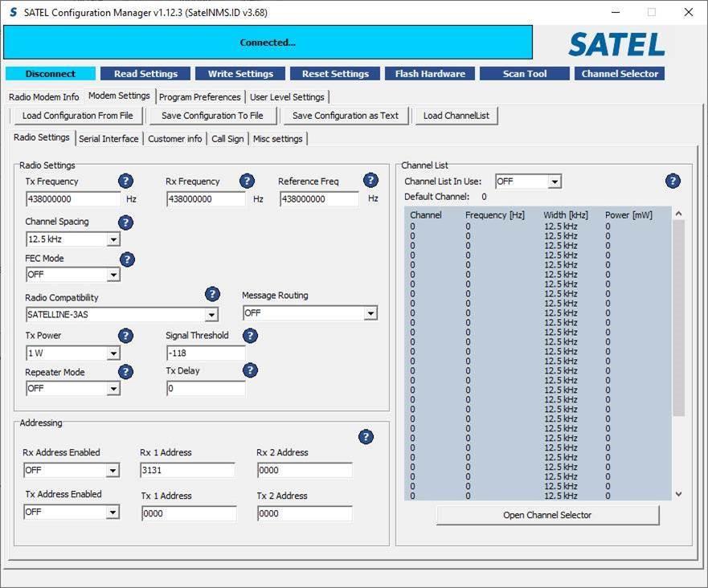Expand the Radio Compatibility combo box
This screenshot has height=588, width=708.
pos(211,315)
